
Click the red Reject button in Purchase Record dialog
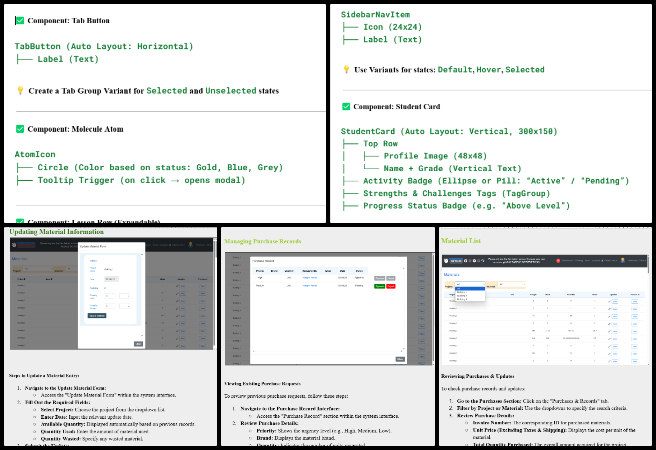pyautogui.click(x=391, y=286)
